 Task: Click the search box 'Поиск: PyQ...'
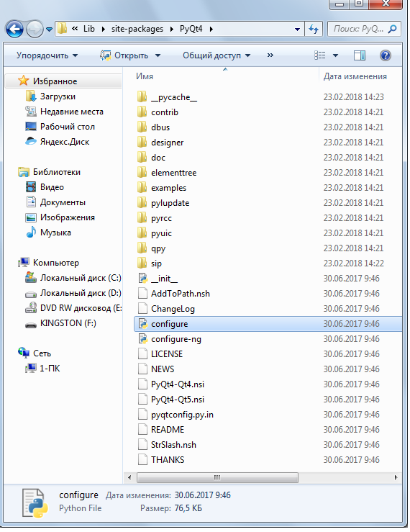(364, 29)
